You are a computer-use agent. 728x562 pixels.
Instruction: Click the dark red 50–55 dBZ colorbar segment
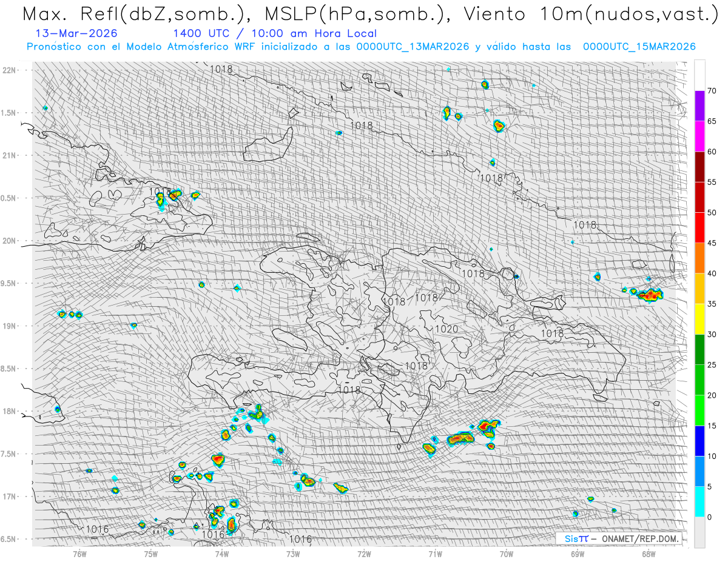(x=699, y=197)
